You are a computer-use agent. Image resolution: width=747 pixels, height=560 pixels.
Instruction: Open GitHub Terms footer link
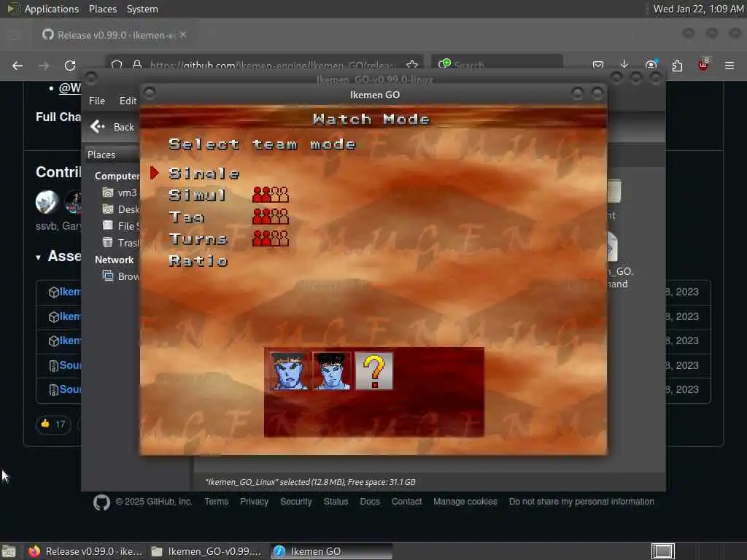[x=216, y=502]
